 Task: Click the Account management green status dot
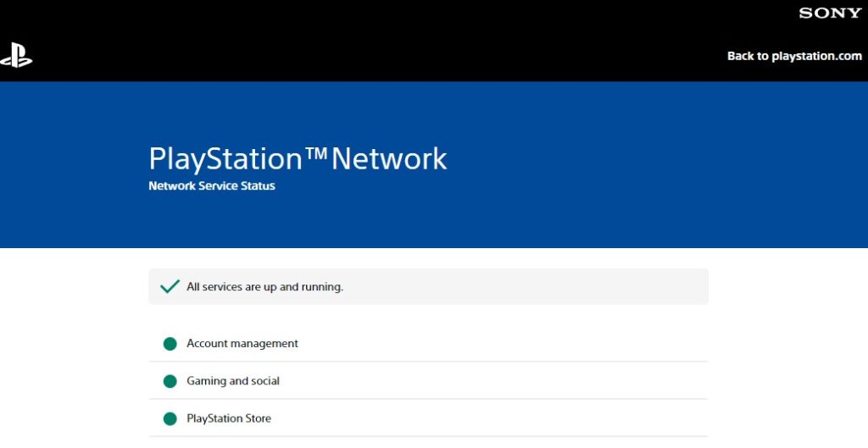coord(170,344)
